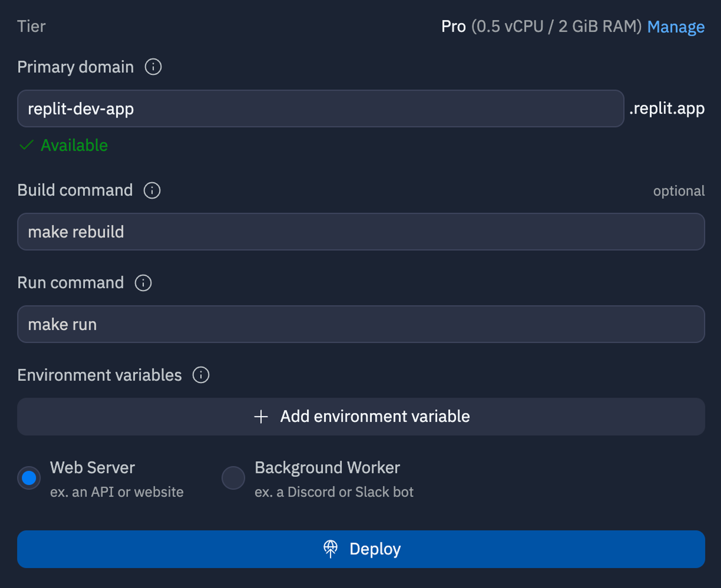Click the Run command info icon
Screen dimensions: 721x588
[x=143, y=283]
